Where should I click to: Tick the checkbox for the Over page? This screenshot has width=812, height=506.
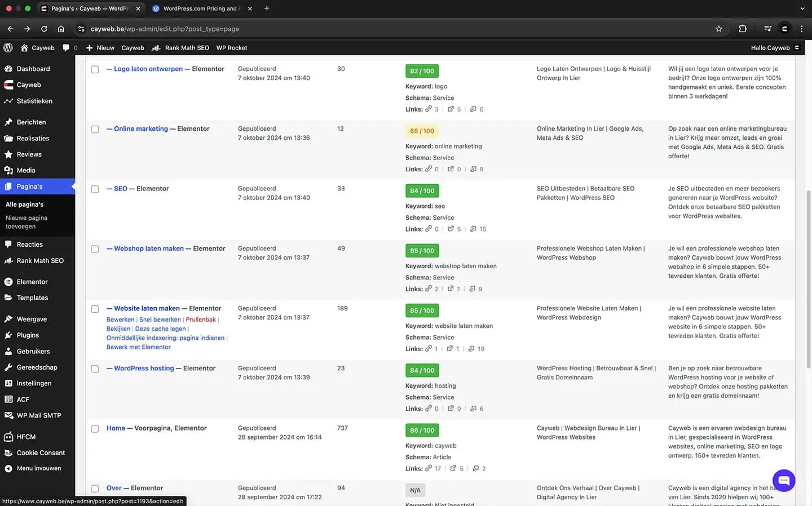pos(95,489)
